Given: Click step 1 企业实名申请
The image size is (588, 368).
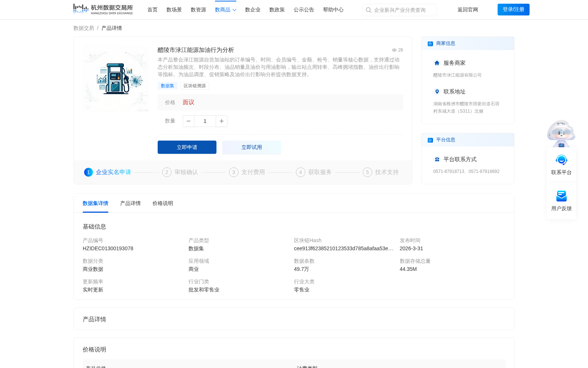Looking at the screenshot, I should coord(108,172).
